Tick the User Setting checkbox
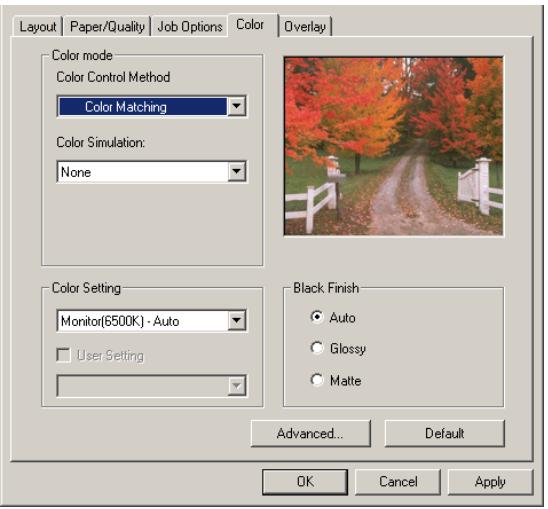 point(64,355)
